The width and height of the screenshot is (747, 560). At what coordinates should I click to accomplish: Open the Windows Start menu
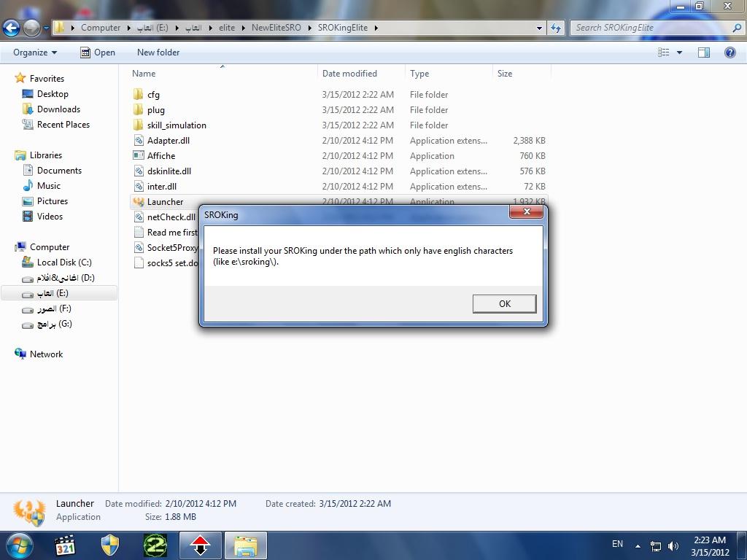(19, 545)
